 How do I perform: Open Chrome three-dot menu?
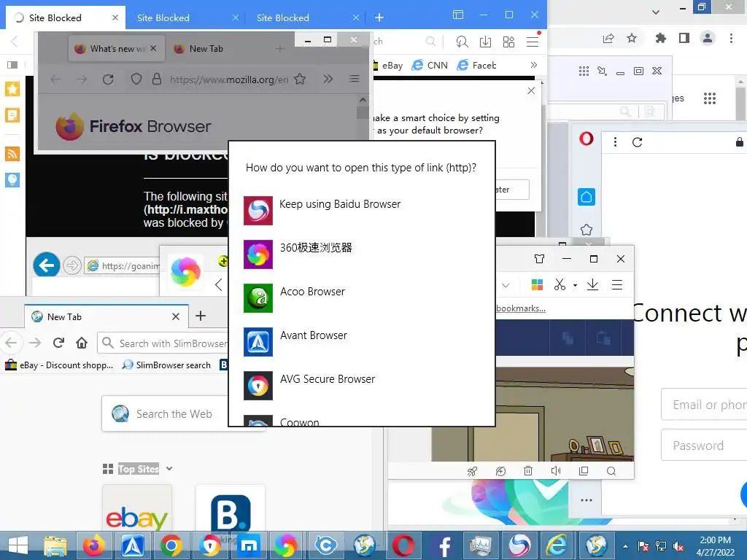click(731, 38)
